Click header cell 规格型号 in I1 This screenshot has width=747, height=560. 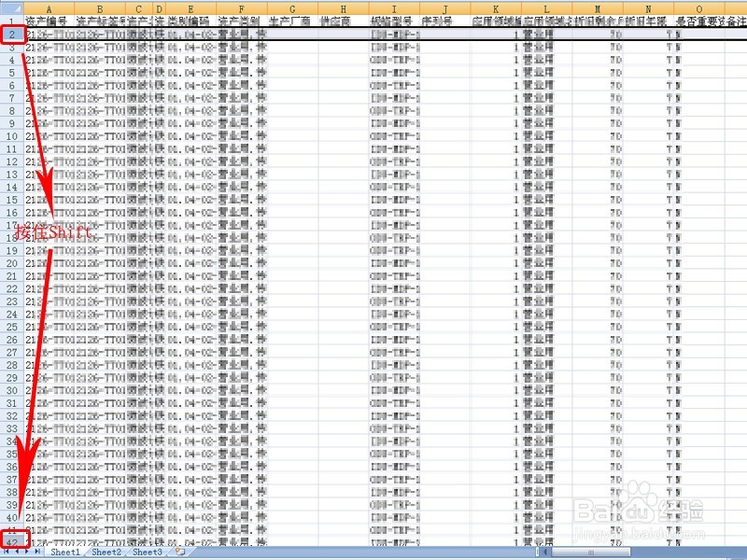394,21
